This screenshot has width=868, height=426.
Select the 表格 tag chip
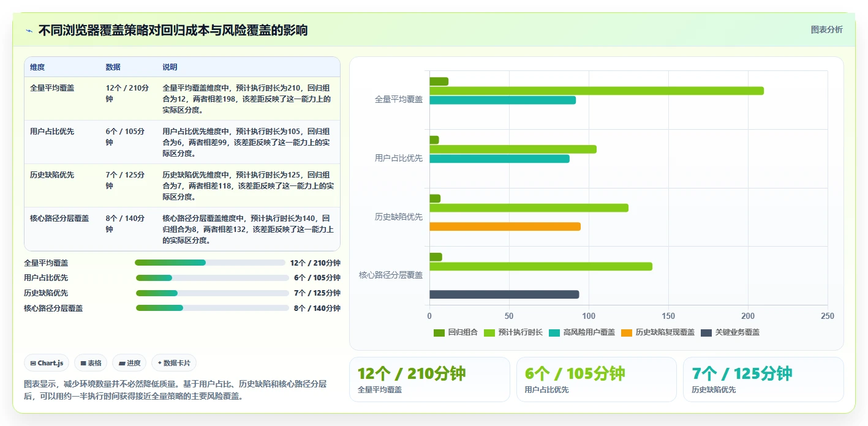pos(91,363)
